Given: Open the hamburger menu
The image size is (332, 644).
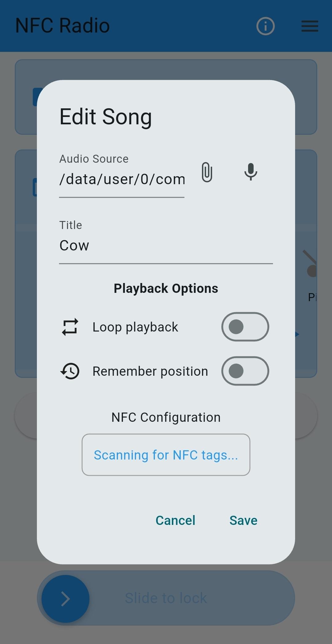Looking at the screenshot, I should pyautogui.click(x=310, y=26).
